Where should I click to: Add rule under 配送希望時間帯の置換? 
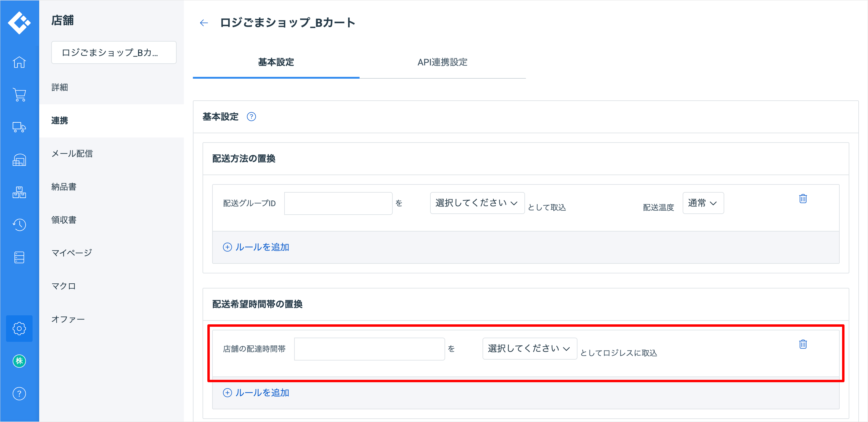256,393
